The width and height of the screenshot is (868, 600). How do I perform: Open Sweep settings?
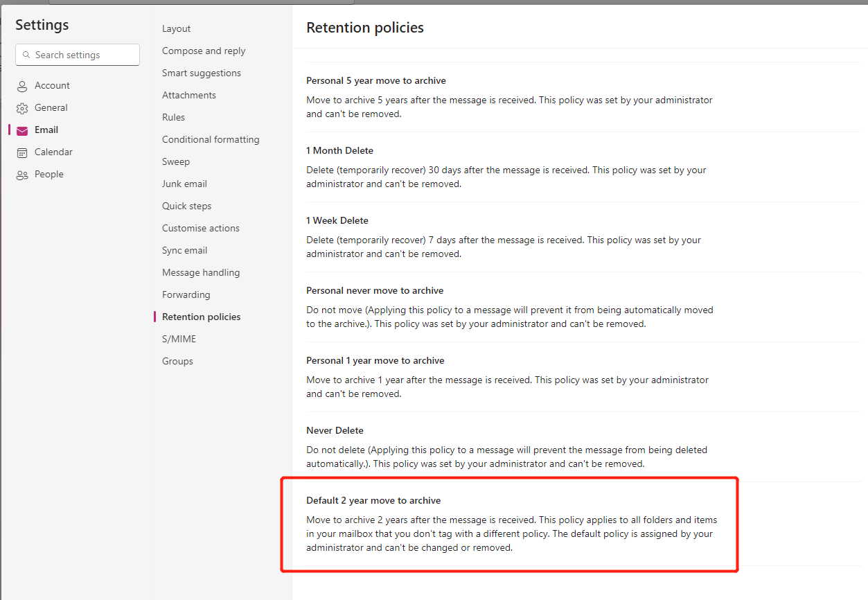[176, 161]
